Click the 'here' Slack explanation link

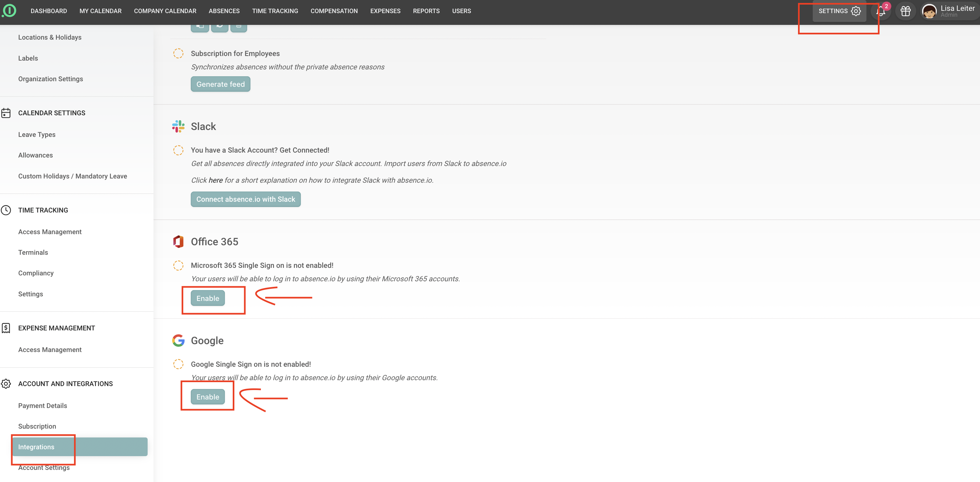click(x=216, y=180)
